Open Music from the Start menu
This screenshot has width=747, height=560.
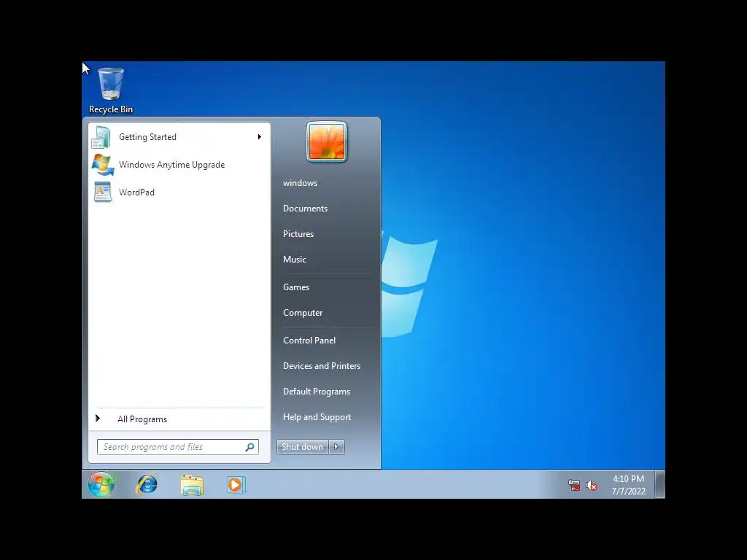(x=295, y=260)
